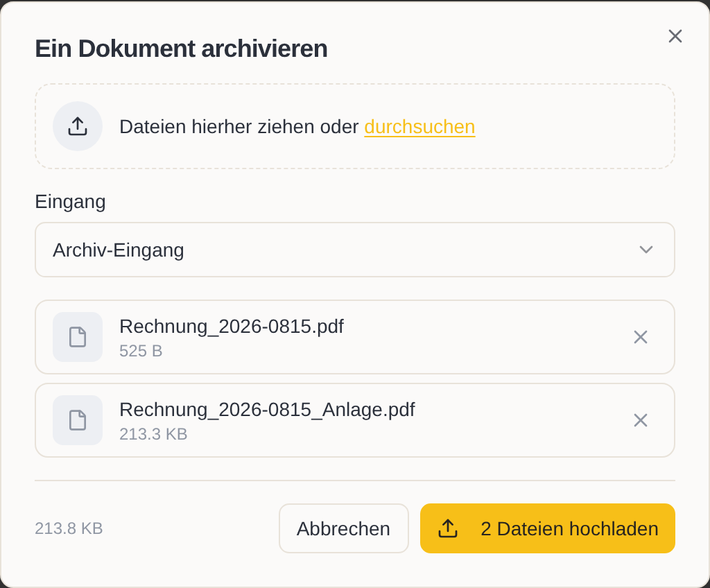The height and width of the screenshot is (588, 710).
Task: Click the Eingang field label
Action: (x=70, y=202)
